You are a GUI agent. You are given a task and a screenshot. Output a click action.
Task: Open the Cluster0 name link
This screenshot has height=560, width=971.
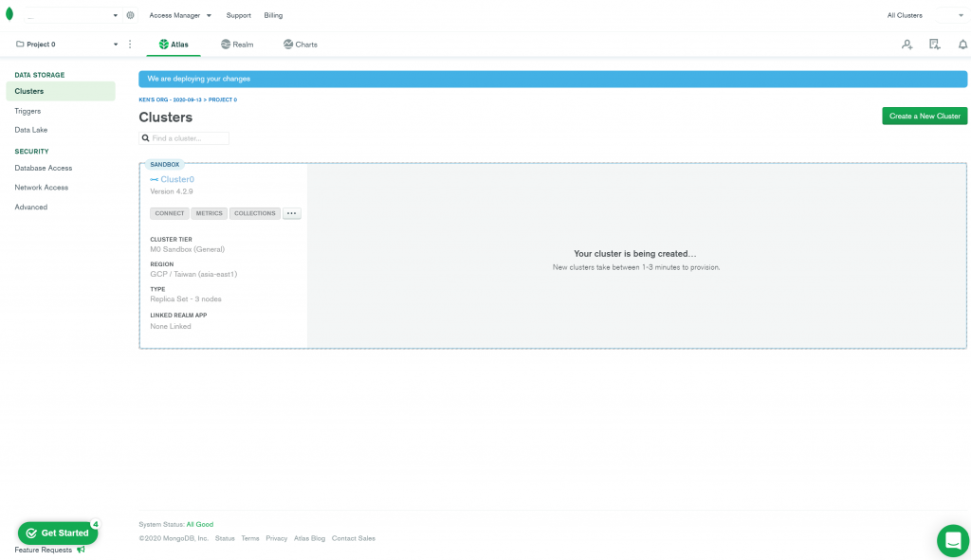177,179
